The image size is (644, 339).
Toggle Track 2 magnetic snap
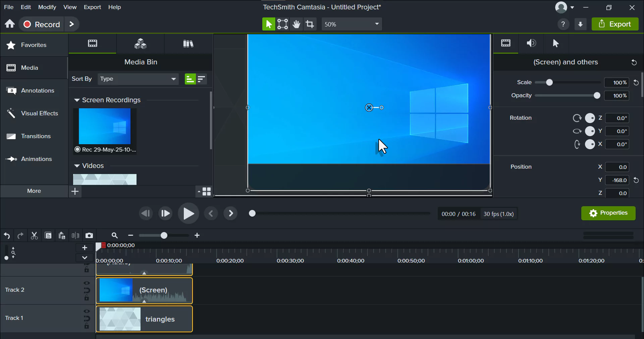[x=87, y=290]
